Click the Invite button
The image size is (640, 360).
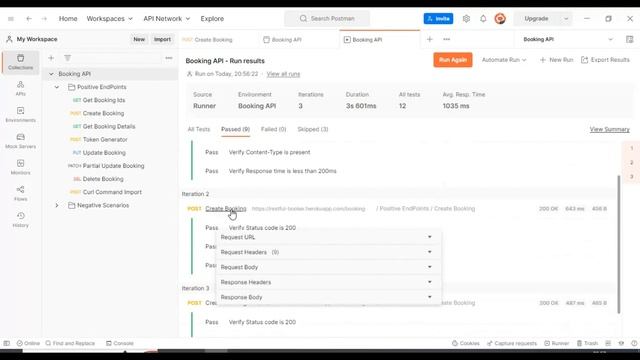click(x=438, y=19)
